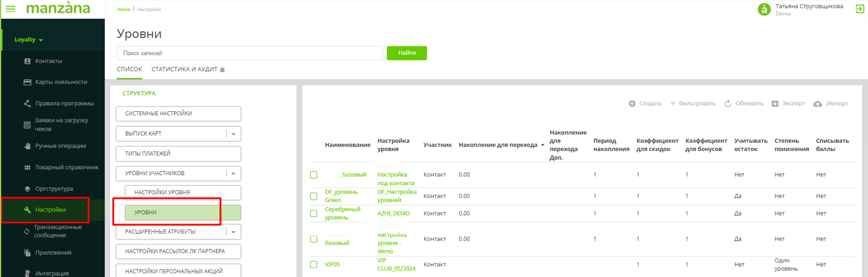Tick the checkbox for DF_уровень Green row
The height and width of the screenshot is (277, 868).
click(314, 196)
